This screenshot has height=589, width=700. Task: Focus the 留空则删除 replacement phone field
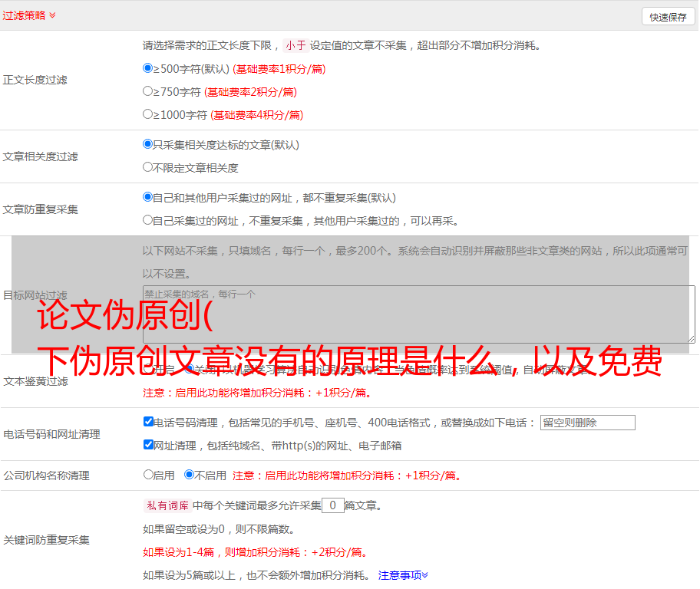tap(587, 423)
